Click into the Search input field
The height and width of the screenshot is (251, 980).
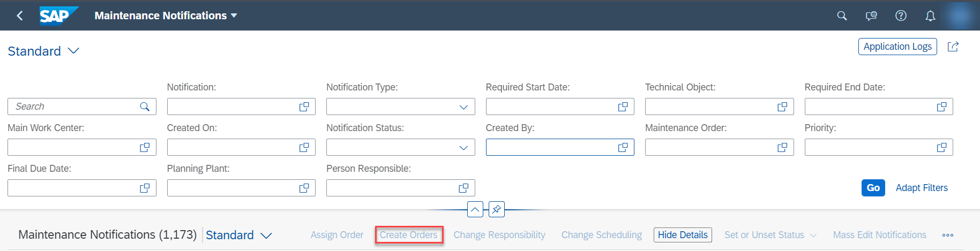pyautogui.click(x=81, y=107)
